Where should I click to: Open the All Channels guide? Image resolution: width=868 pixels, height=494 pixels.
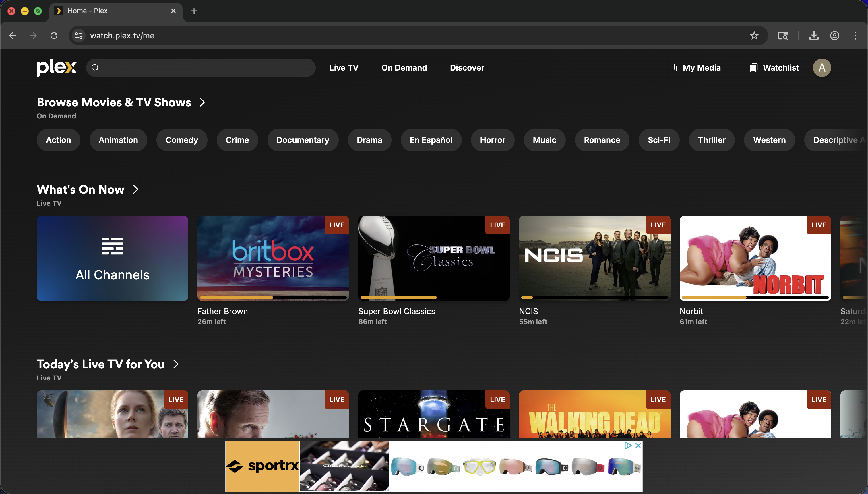112,258
